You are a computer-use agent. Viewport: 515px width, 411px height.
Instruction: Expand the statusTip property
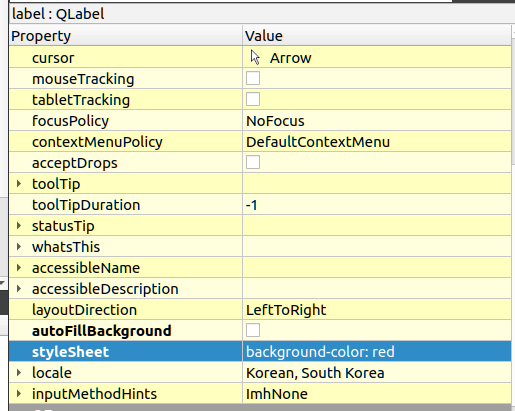(x=19, y=226)
